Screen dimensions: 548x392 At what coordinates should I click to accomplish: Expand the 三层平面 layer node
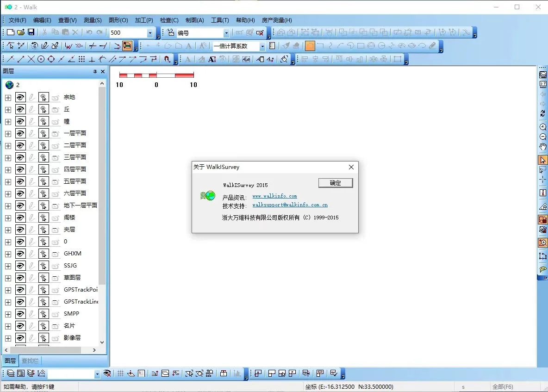pos(8,158)
